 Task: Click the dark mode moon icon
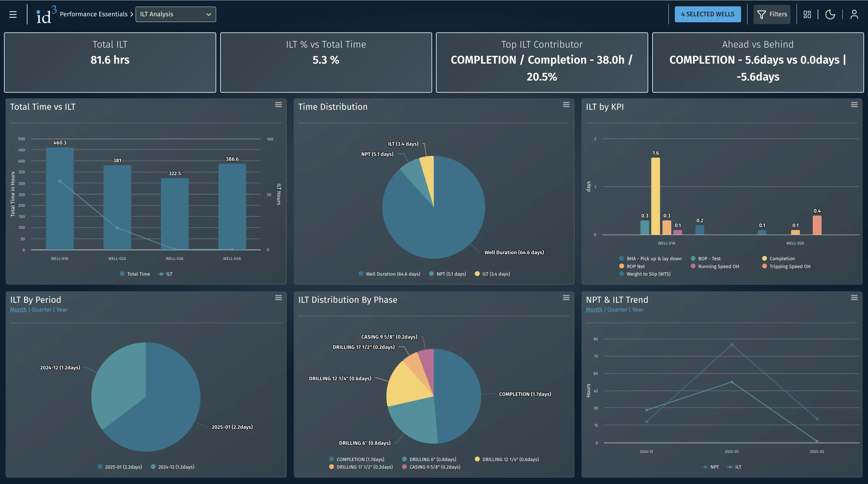(x=830, y=14)
